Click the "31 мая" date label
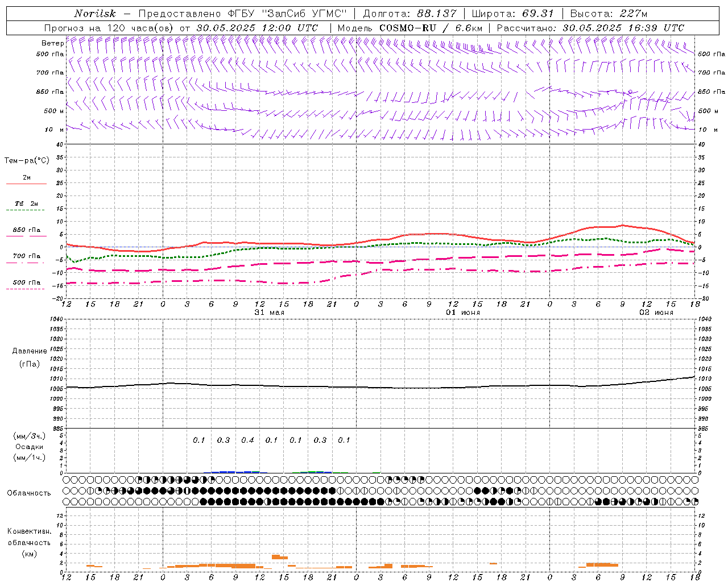The width and height of the screenshot is (728, 582). point(270,313)
